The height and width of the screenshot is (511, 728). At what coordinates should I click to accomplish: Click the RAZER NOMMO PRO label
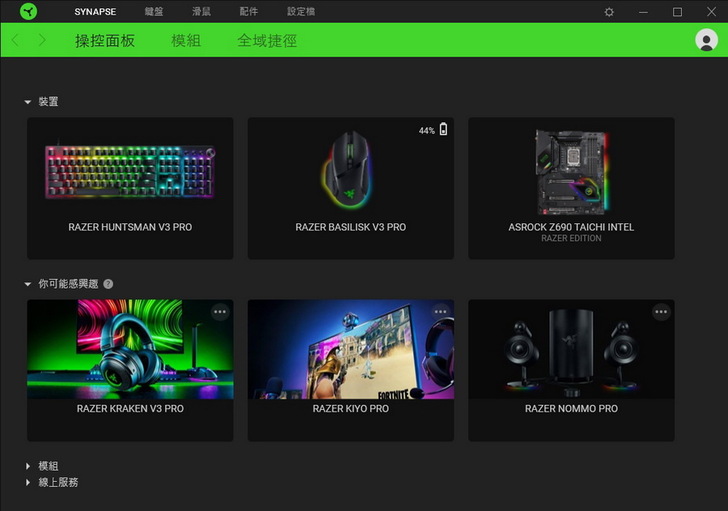(571, 408)
